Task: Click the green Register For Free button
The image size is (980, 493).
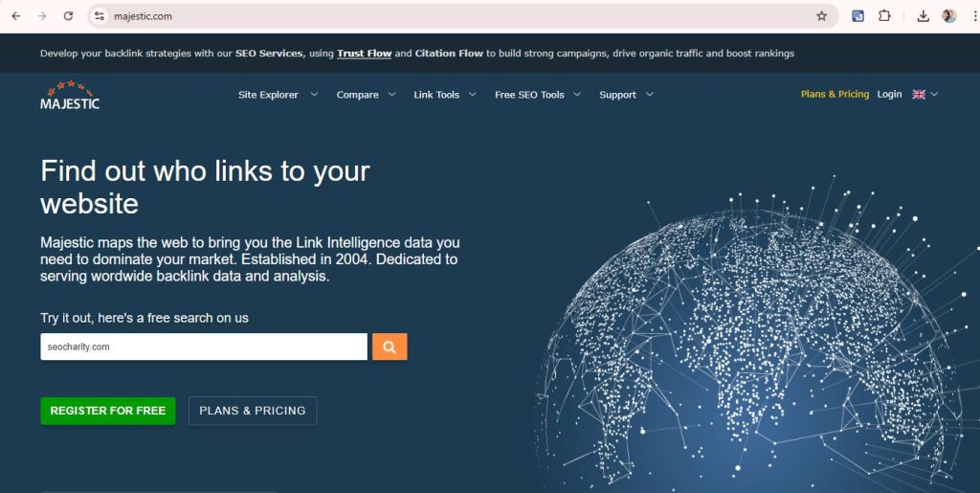Action: click(108, 411)
